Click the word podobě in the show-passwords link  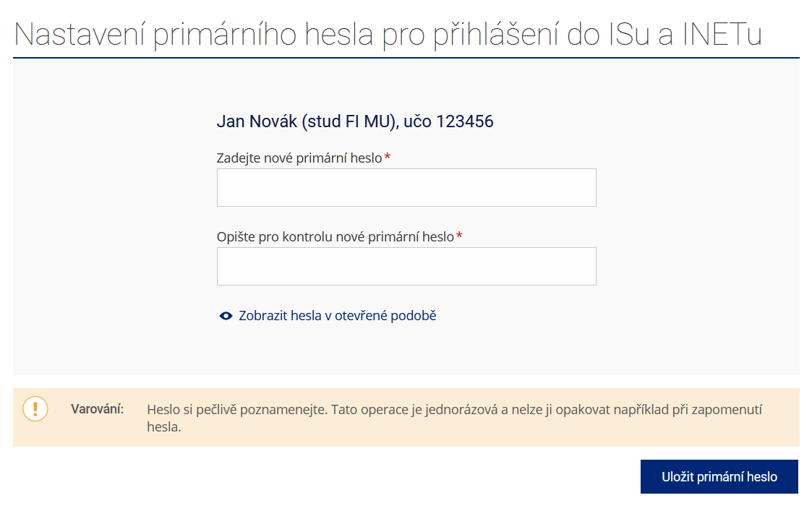(414, 316)
